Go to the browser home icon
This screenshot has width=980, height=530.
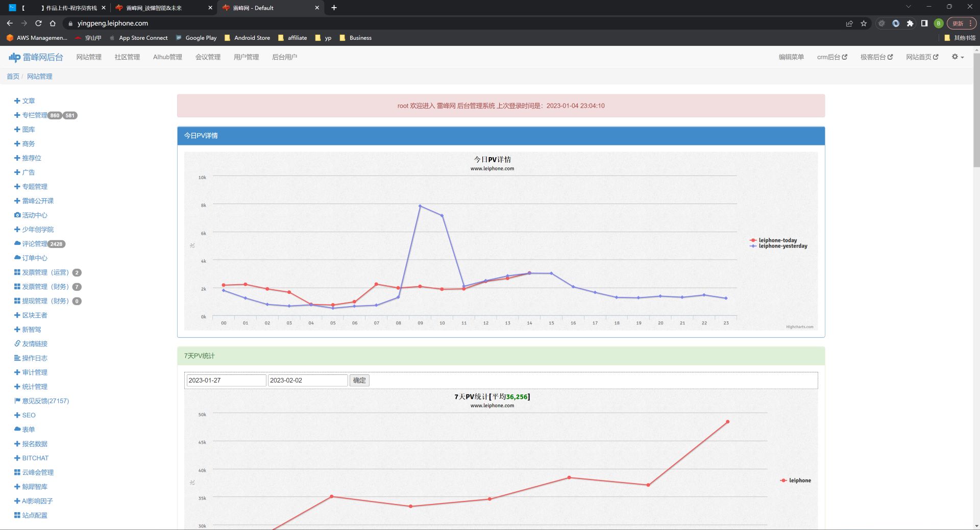click(53, 23)
